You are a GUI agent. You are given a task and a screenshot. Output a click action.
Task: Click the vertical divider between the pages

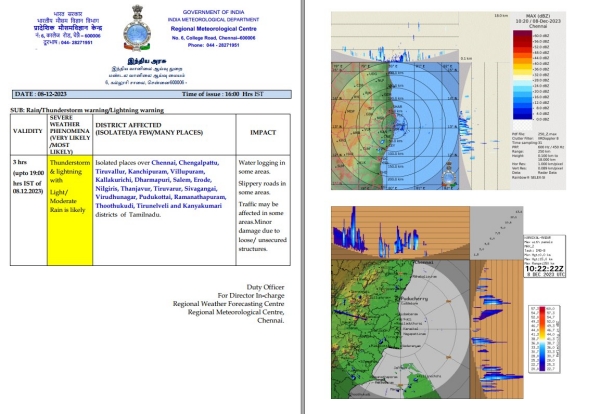pos(303,207)
